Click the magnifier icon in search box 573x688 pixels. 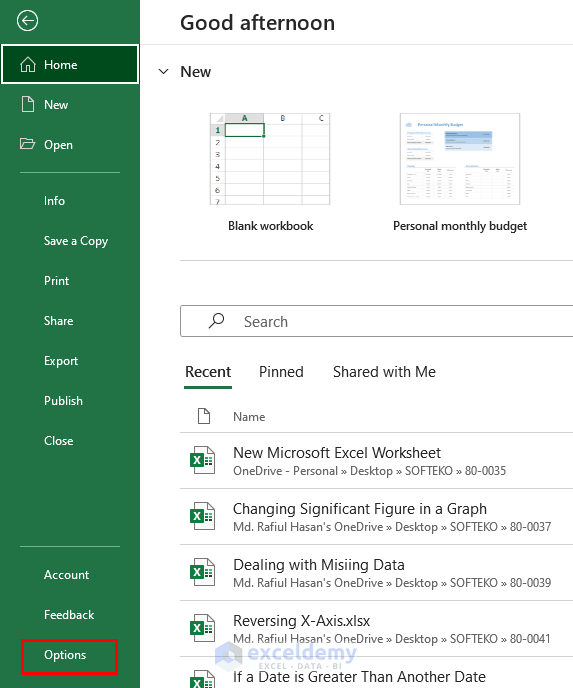(216, 321)
